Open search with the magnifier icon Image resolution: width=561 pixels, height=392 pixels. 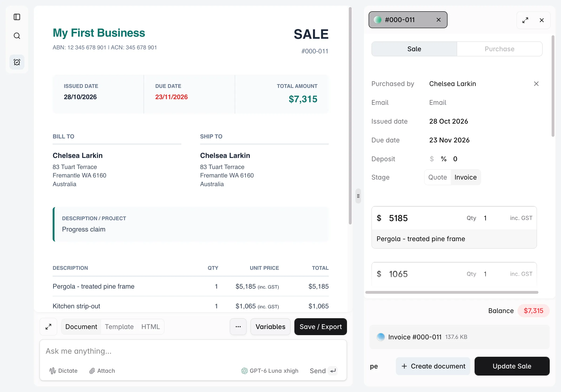(17, 36)
